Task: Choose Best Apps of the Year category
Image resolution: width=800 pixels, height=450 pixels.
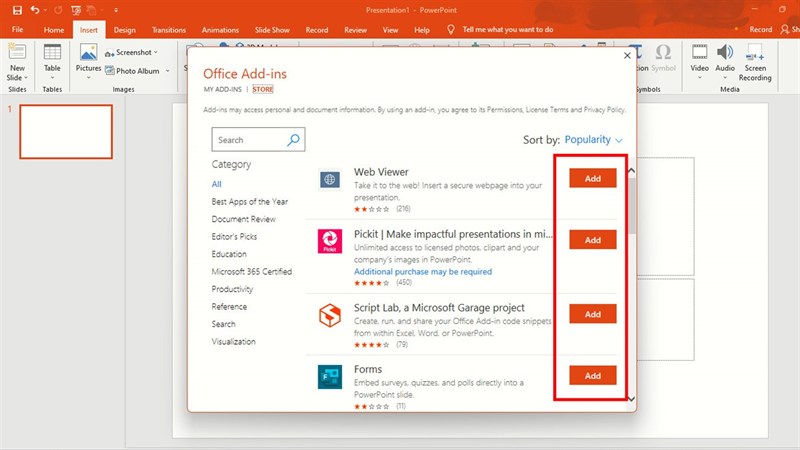Action: tap(249, 202)
